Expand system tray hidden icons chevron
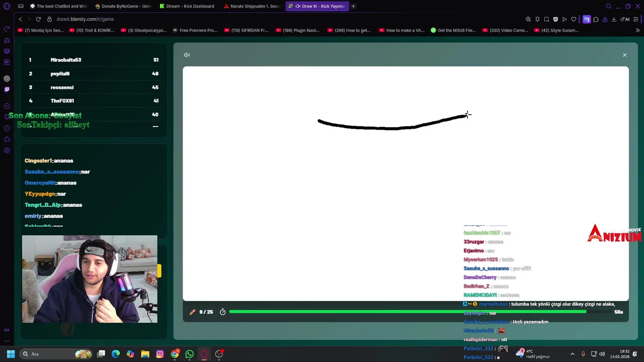The image size is (644, 362). pos(572,354)
